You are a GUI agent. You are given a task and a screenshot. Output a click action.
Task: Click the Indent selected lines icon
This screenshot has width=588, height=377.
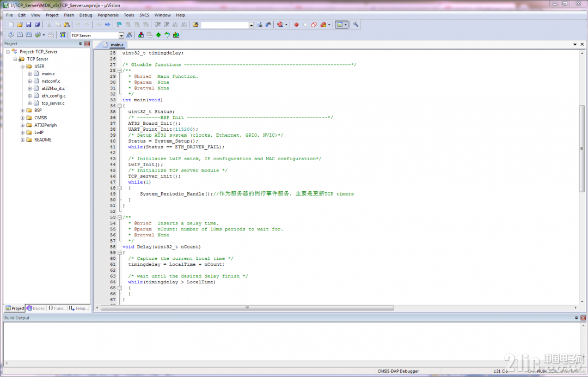(157, 25)
